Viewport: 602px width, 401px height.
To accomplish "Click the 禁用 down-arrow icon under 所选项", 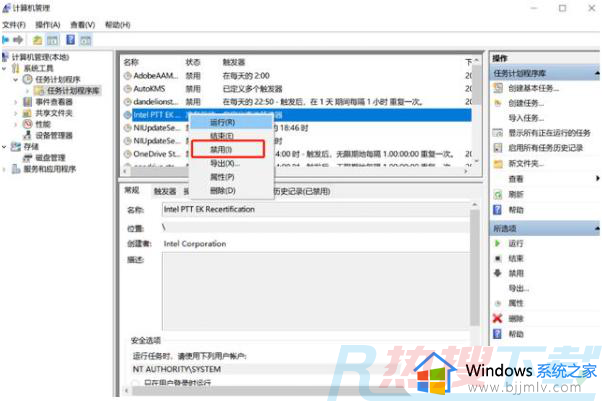I will 498,273.
